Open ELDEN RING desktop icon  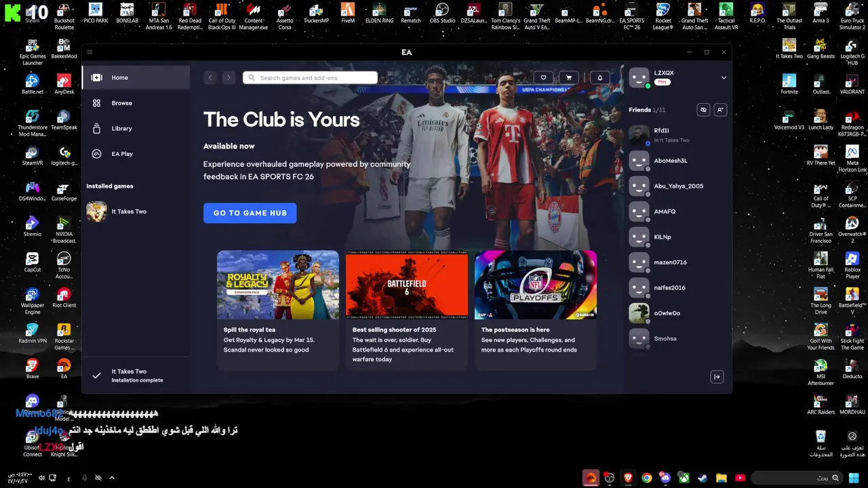(379, 13)
